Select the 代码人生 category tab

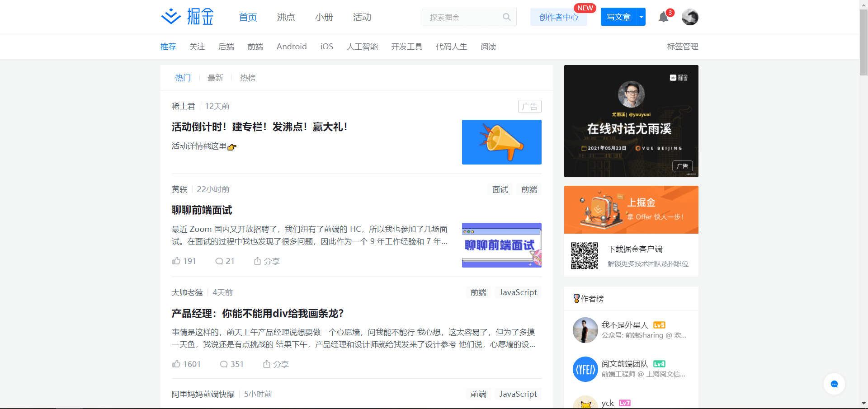coord(451,47)
